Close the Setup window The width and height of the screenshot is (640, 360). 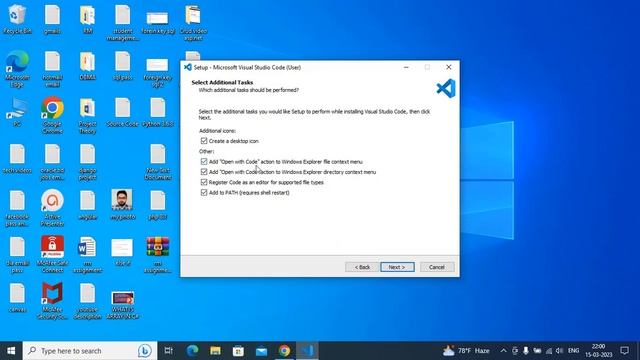click(449, 67)
